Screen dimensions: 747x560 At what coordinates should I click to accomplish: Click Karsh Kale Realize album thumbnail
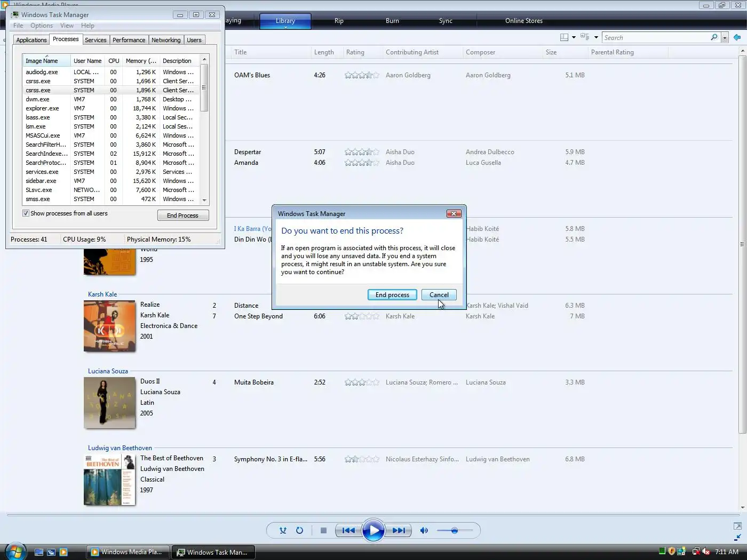point(109,326)
